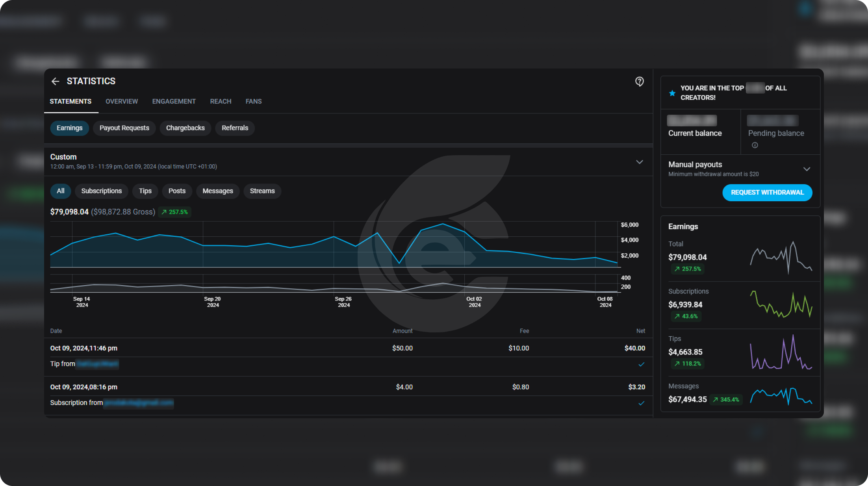Click the back arrow beside STATISTICS

(x=55, y=81)
